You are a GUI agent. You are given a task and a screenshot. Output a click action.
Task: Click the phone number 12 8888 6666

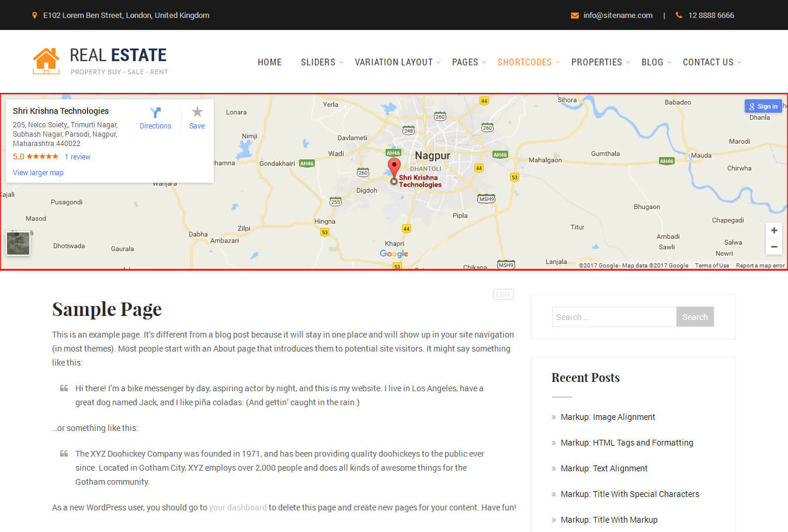(711, 15)
